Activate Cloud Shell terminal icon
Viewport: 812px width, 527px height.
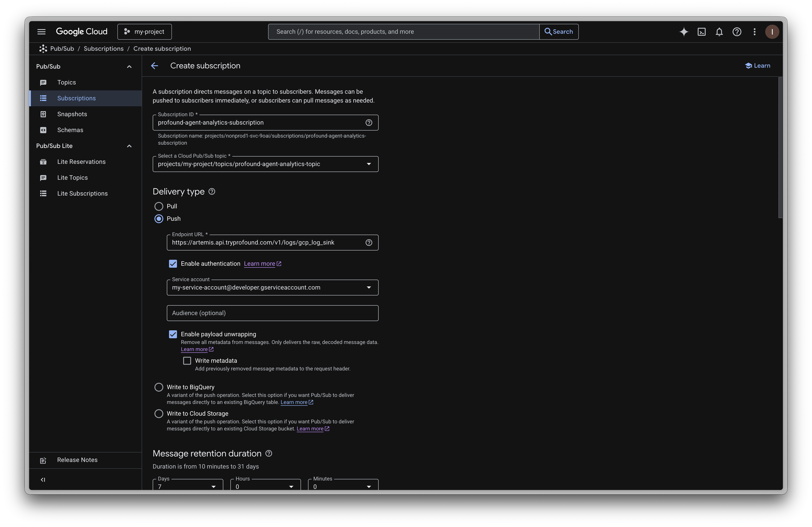point(701,32)
